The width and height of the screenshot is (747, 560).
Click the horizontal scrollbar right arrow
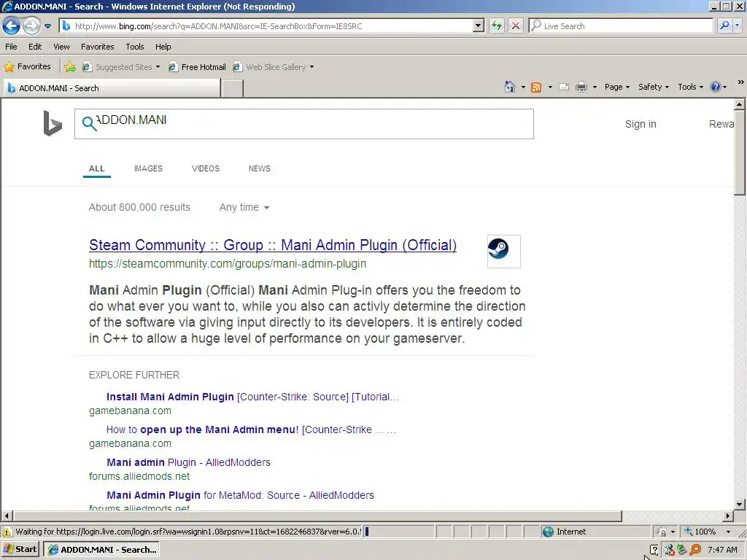727,516
